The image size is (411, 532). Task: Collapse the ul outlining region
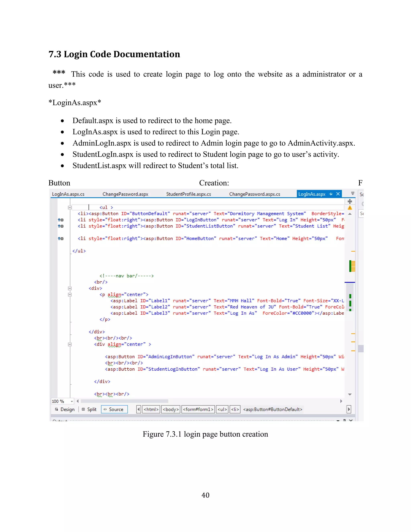pos(70,208)
